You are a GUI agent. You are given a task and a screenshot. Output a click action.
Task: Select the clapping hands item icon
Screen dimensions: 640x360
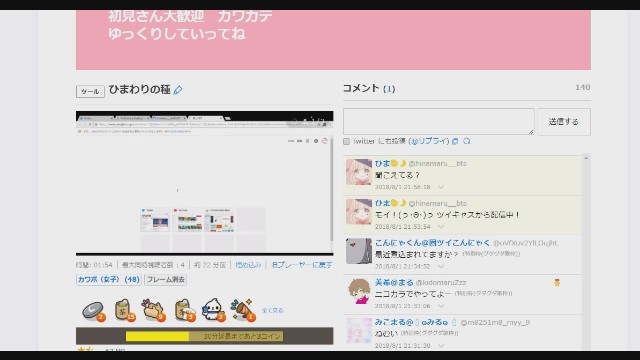click(153, 310)
